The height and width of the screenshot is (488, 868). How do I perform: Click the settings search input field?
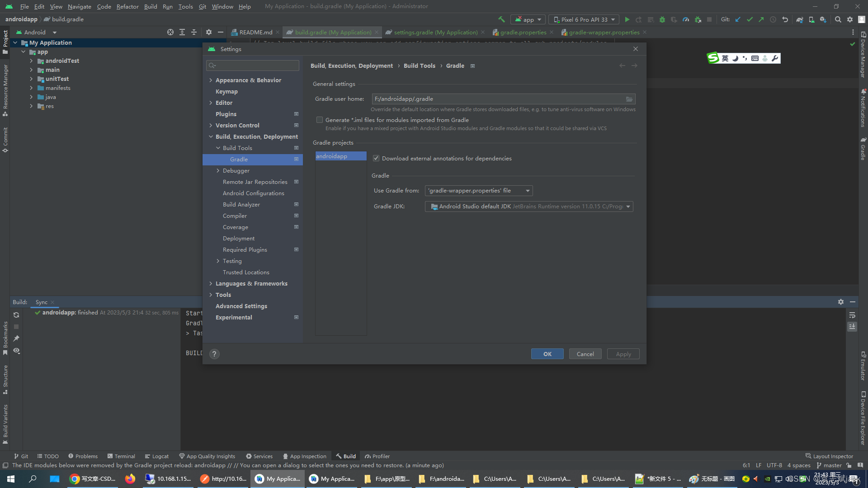click(255, 66)
